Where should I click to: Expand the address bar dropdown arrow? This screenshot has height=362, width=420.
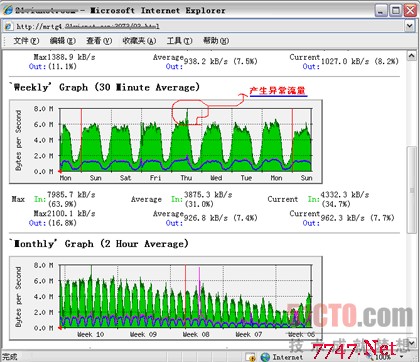(x=410, y=26)
